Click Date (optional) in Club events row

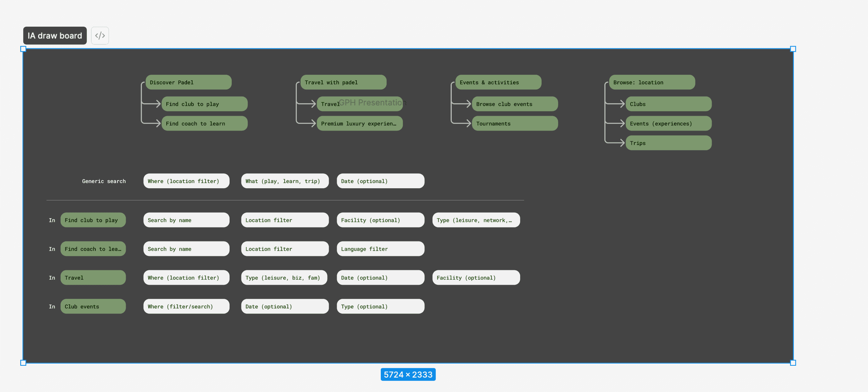tap(285, 307)
